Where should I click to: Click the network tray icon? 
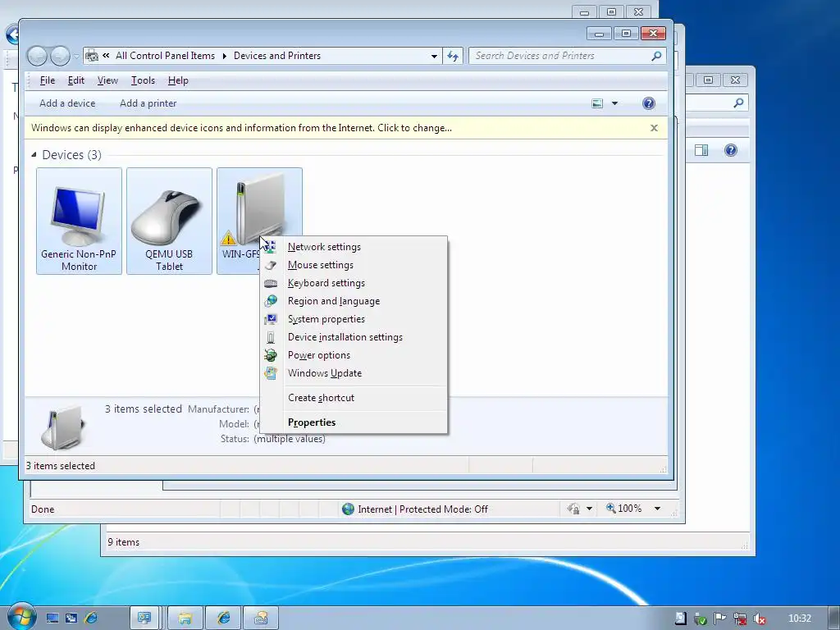tap(740, 619)
